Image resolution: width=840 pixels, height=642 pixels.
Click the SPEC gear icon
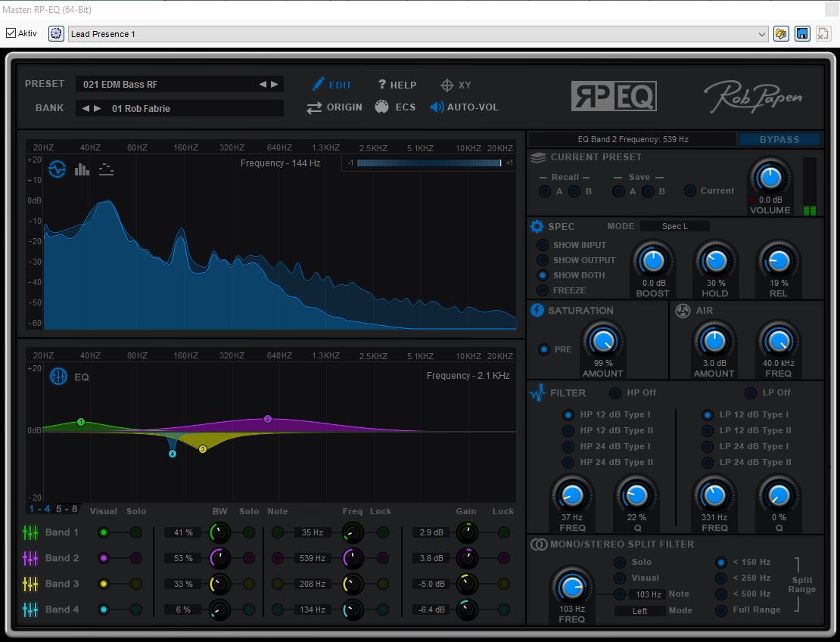(x=537, y=226)
